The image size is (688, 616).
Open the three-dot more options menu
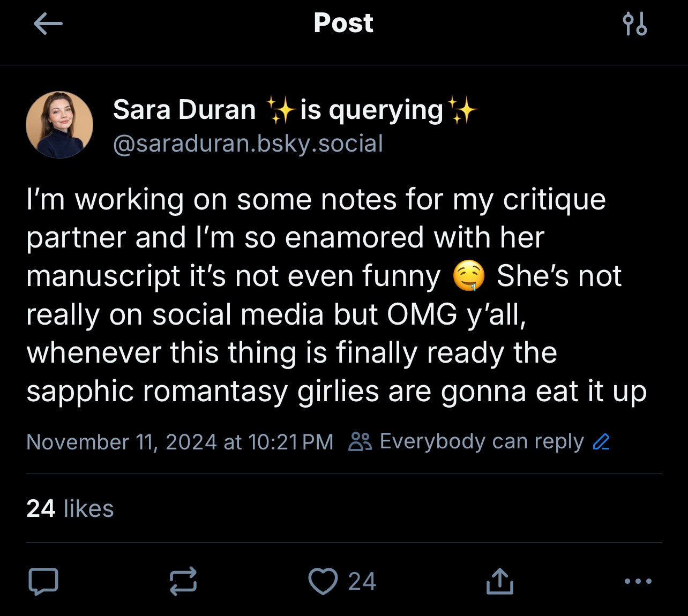coord(638,581)
